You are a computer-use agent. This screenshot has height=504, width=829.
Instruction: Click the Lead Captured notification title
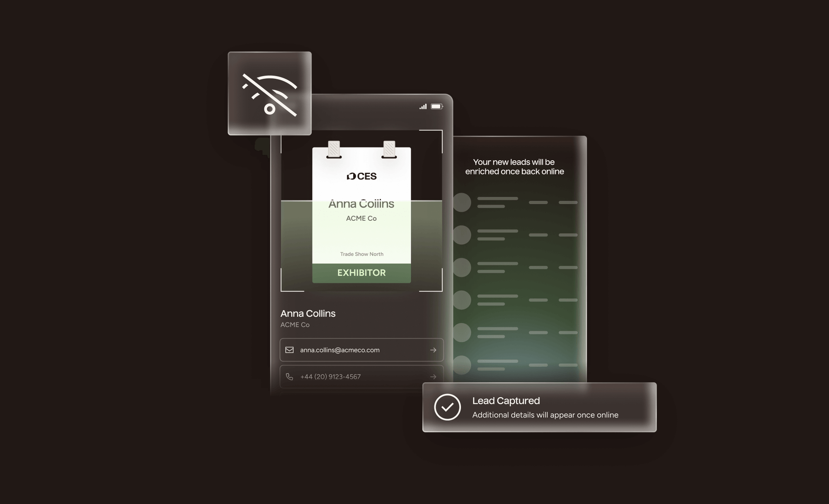point(506,401)
